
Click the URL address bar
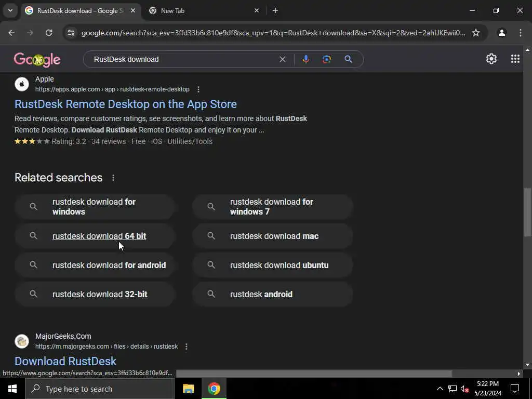[273, 33]
